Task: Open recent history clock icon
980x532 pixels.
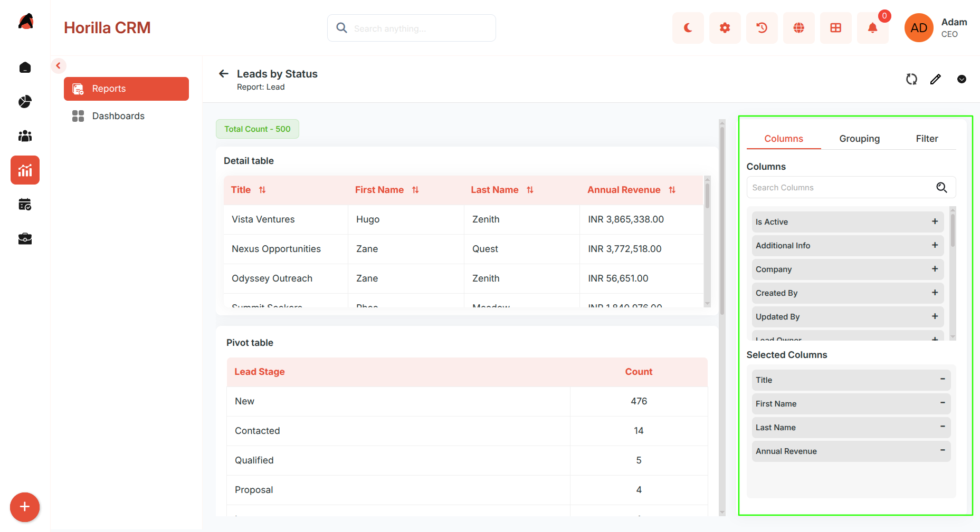Action: pos(762,28)
